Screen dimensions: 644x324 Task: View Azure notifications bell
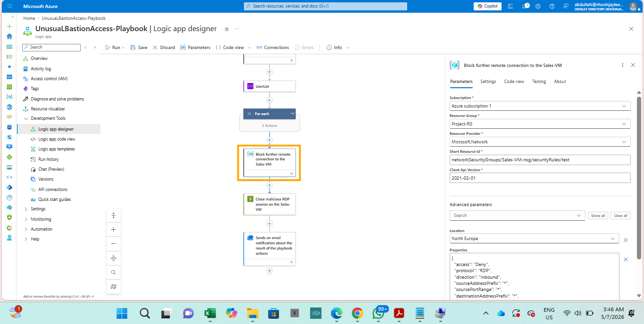point(525,6)
